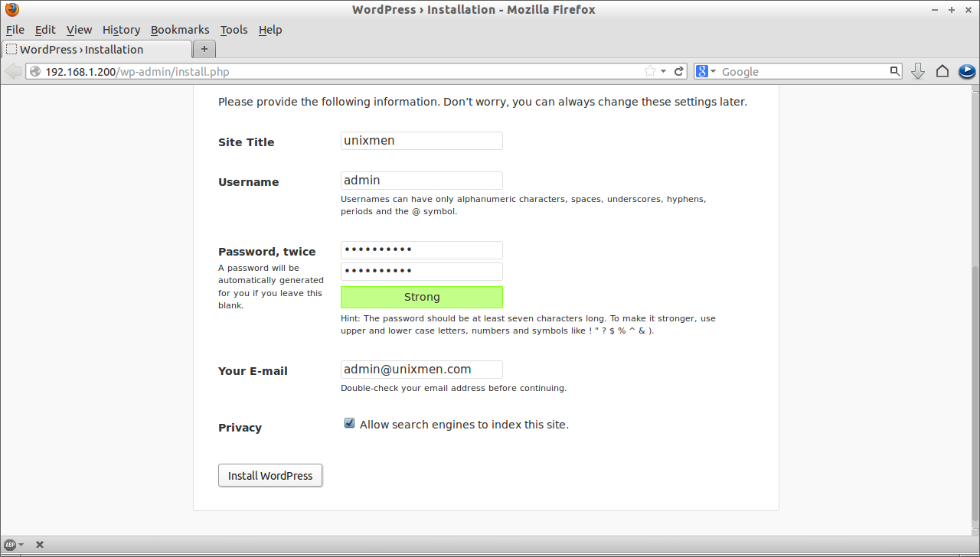The image size is (980, 557).
Task: Open the History menu
Action: coord(121,30)
